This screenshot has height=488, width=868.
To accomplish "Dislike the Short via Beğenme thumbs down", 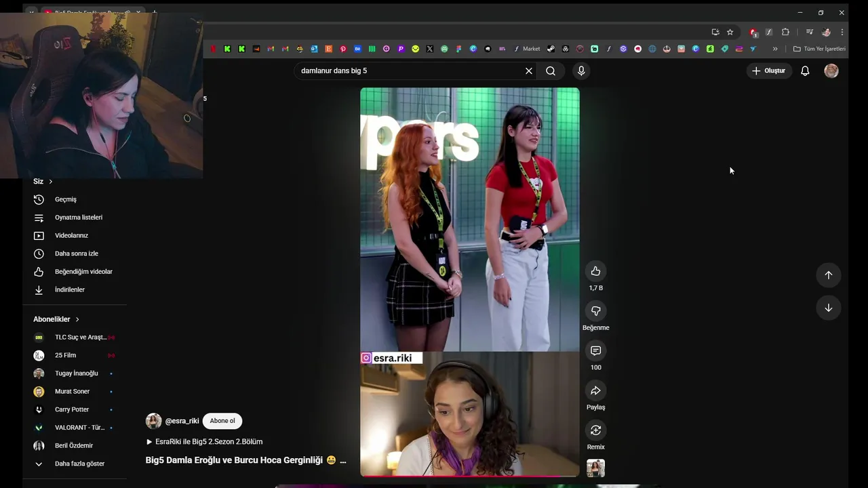I will click(x=595, y=311).
